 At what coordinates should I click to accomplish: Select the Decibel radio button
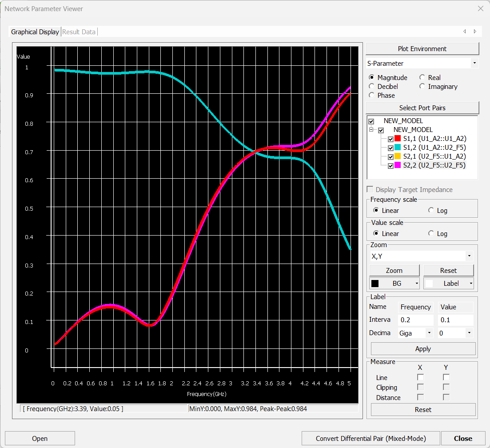tap(371, 86)
